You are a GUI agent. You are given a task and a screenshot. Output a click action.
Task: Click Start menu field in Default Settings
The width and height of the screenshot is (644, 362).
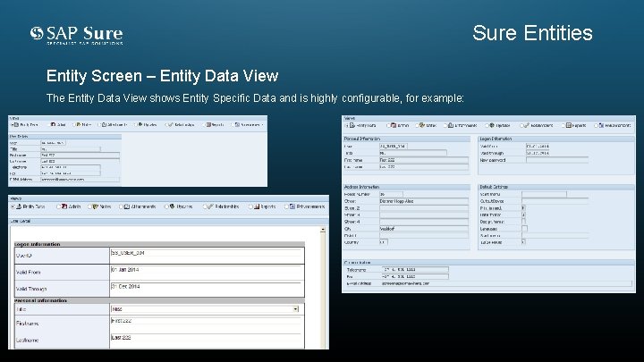pyautogui.click(x=544, y=194)
